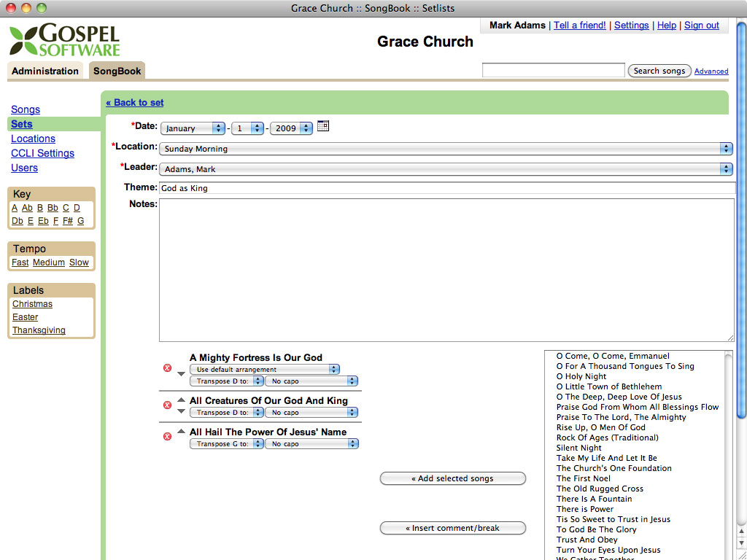This screenshot has width=747, height=560.
Task: Switch to the SongBook tab
Action: [117, 71]
